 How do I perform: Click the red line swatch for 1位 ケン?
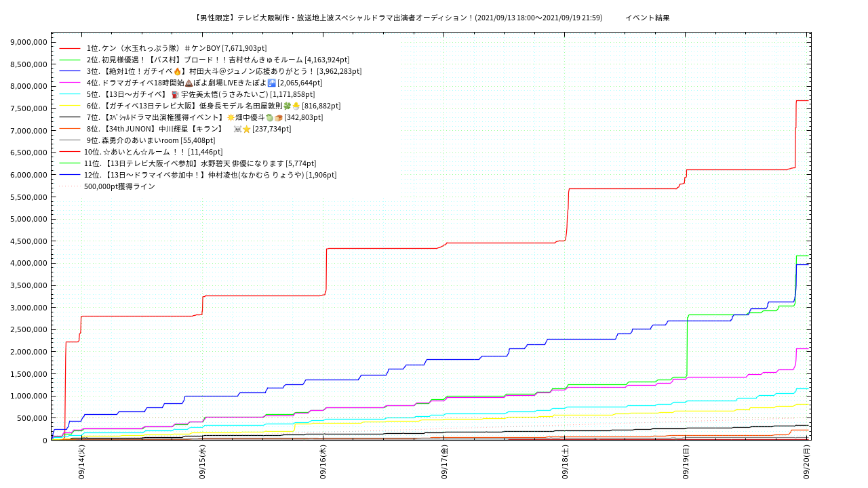pos(70,48)
